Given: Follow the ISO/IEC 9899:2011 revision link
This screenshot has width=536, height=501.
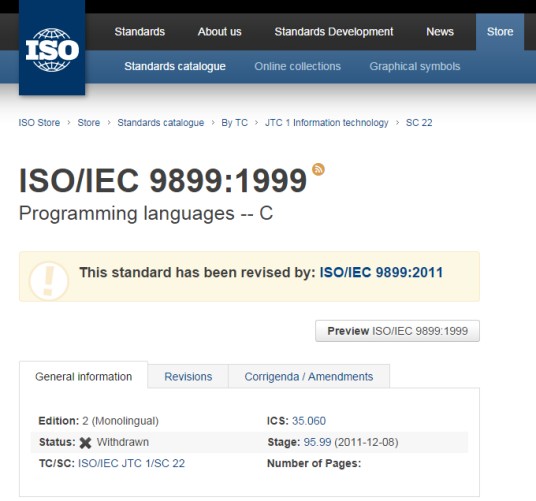Looking at the screenshot, I should point(381,273).
